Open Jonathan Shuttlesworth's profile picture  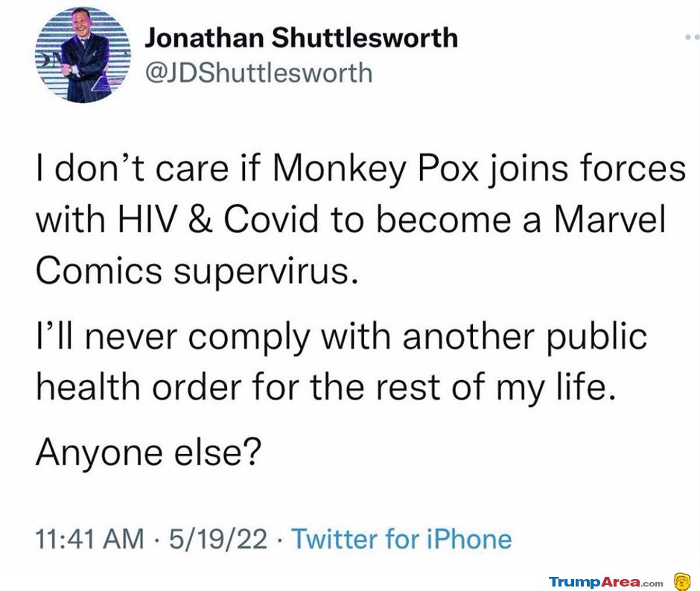tap(83, 54)
